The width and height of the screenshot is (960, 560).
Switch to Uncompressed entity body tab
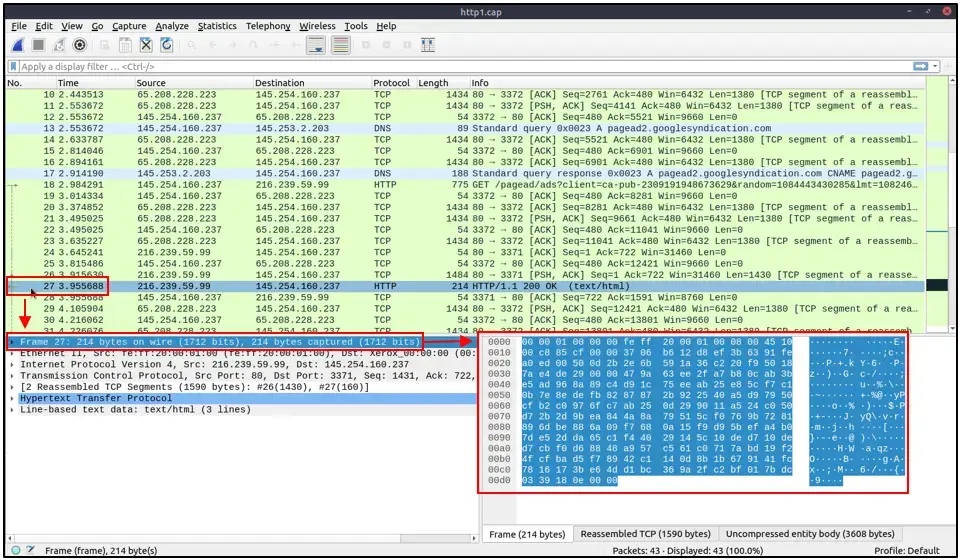point(810,534)
